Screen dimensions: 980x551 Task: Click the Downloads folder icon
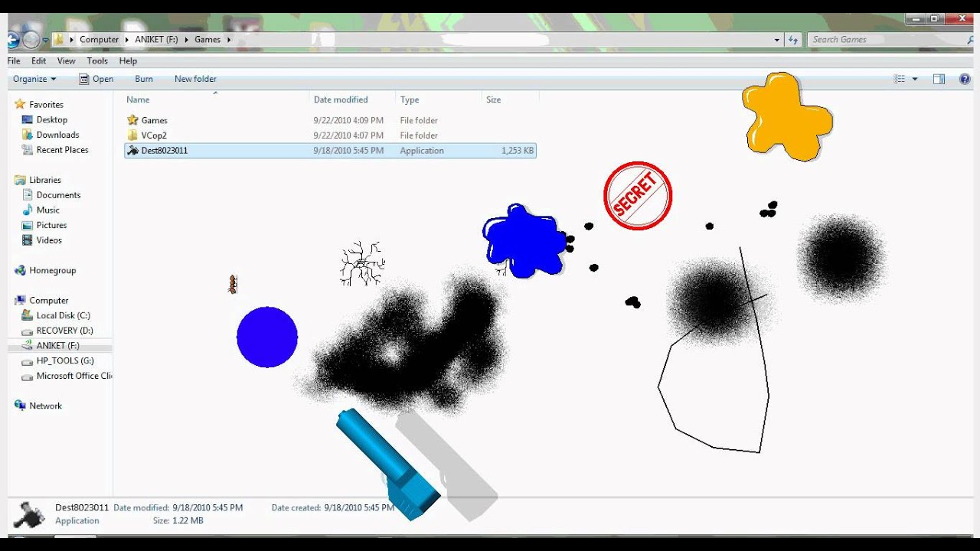(x=28, y=135)
